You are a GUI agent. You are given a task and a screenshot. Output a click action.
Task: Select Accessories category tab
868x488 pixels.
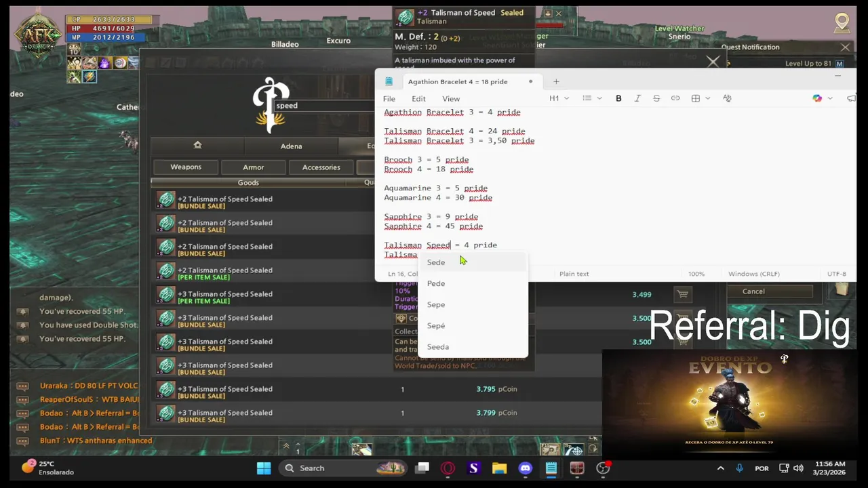tap(321, 167)
